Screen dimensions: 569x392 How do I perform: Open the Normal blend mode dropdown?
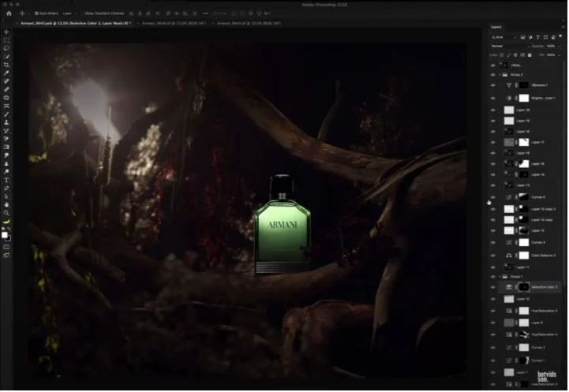tap(510, 47)
